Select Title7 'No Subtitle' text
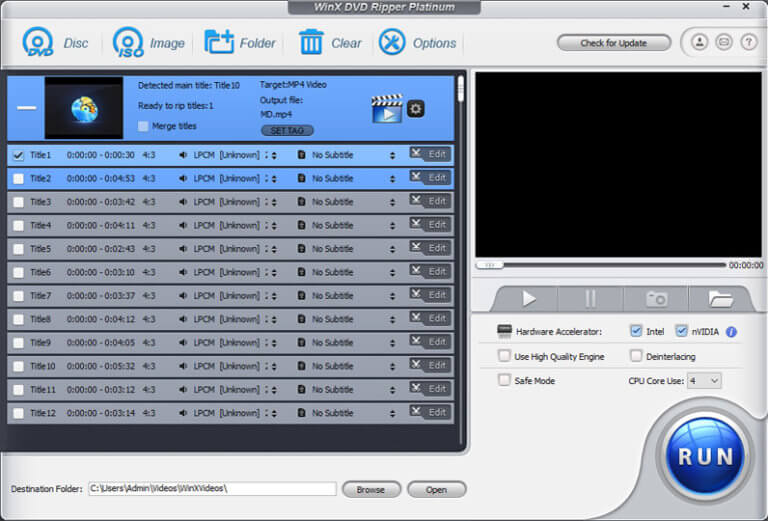This screenshot has width=768, height=521. click(333, 296)
